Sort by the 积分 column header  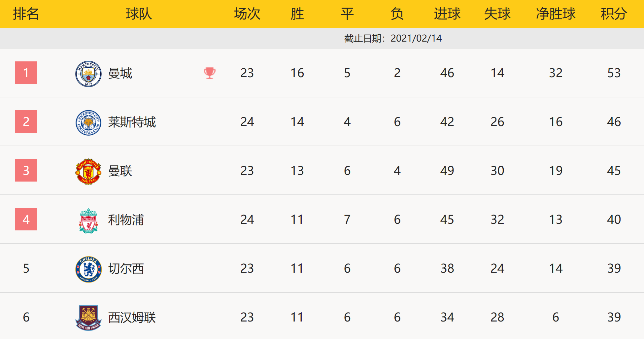[614, 14]
